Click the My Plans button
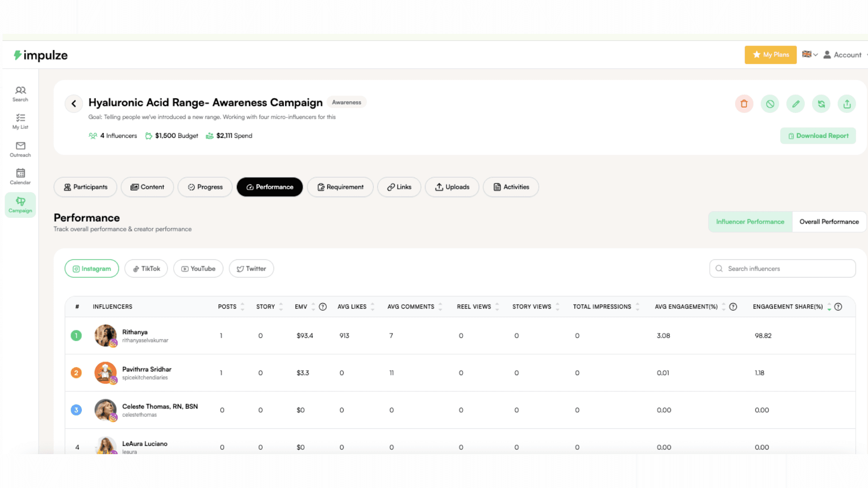 (770, 55)
